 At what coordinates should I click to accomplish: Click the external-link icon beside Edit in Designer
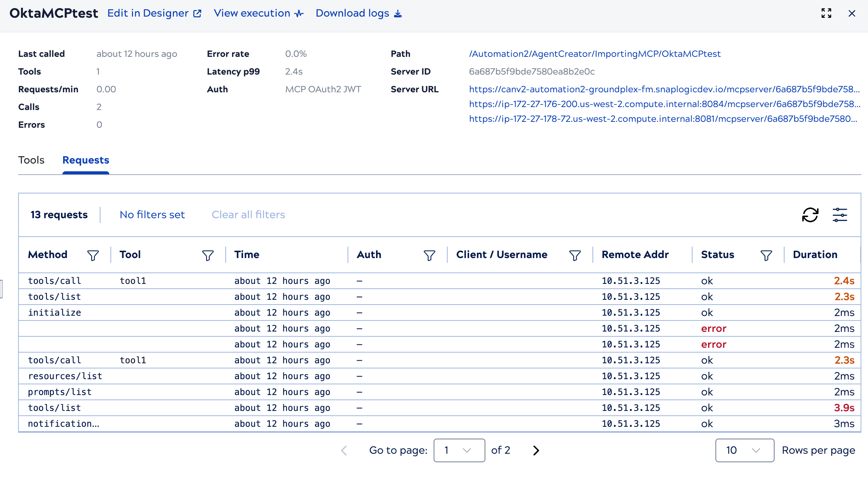coord(198,14)
